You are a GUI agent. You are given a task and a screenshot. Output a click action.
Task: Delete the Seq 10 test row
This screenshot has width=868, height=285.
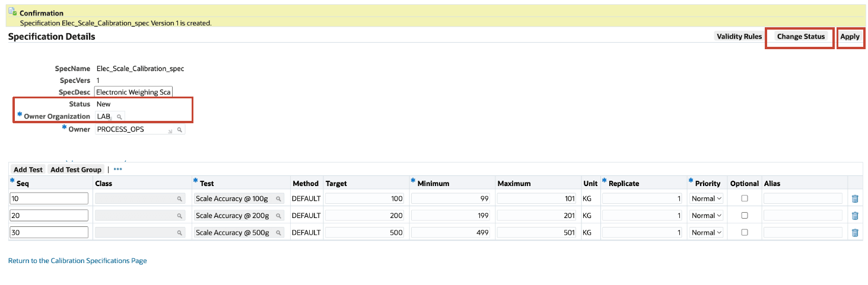[855, 198]
